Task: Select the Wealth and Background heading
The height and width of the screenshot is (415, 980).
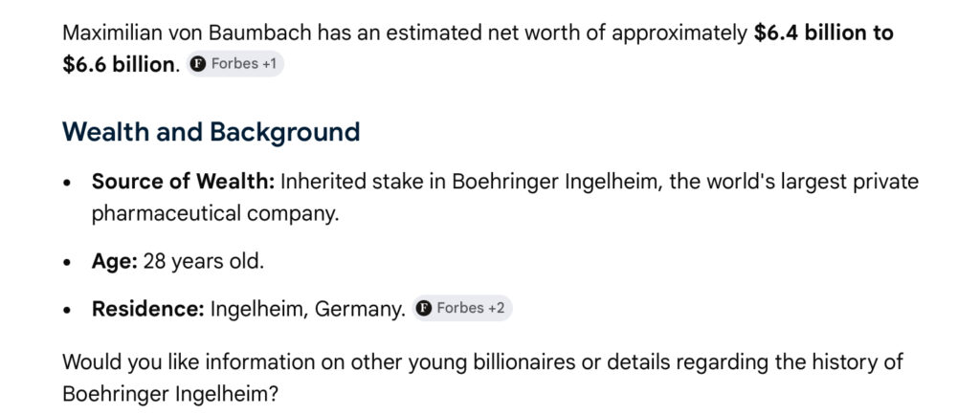Action: coord(212,132)
